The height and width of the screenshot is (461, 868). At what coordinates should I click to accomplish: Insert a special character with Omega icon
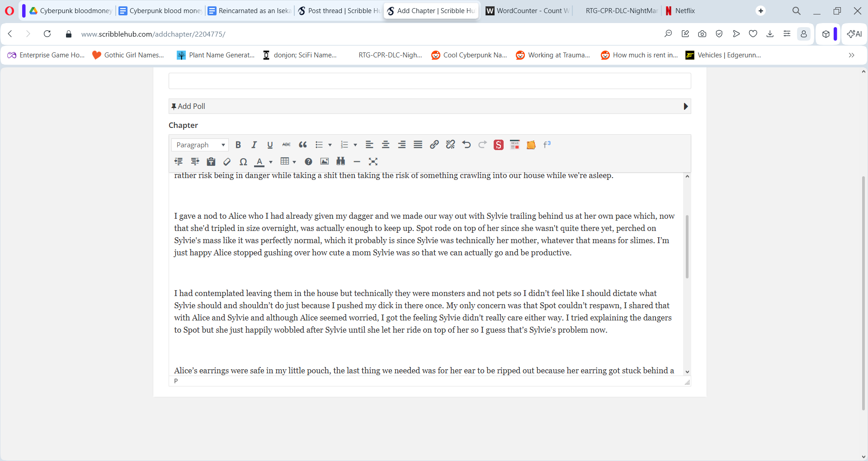[x=243, y=162]
